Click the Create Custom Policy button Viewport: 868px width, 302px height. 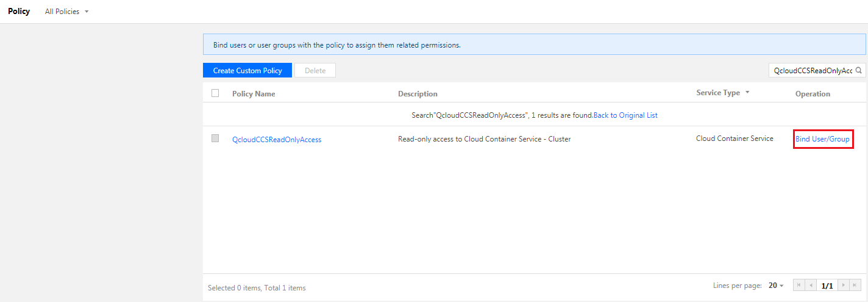click(247, 71)
